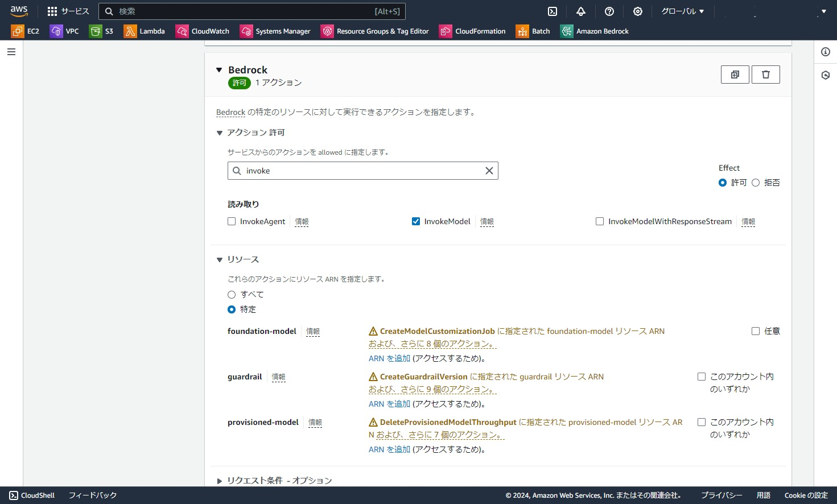Open Resource Groups & Tag Editor shortcut
The height and width of the screenshot is (504, 837).
375,31
